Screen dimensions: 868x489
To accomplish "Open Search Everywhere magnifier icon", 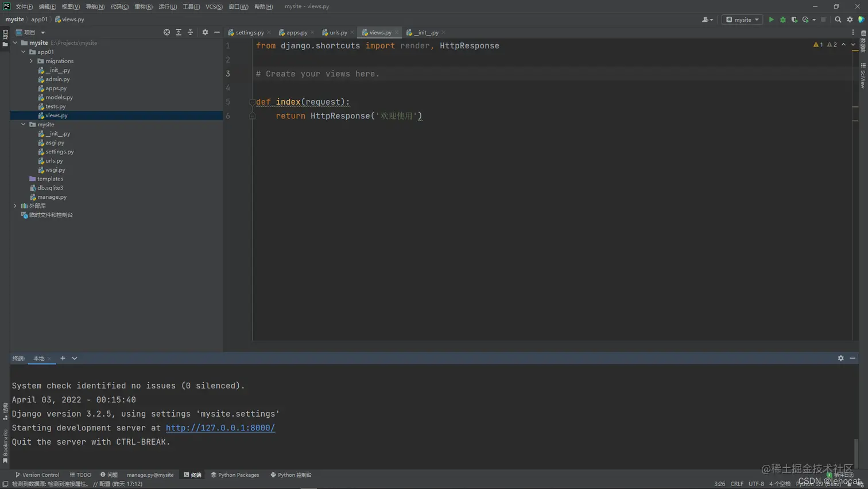I will click(838, 20).
